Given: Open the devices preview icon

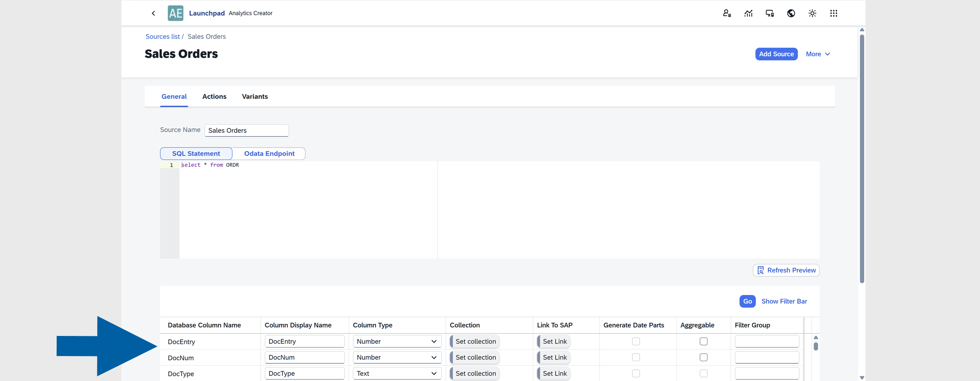Looking at the screenshot, I should click(769, 13).
